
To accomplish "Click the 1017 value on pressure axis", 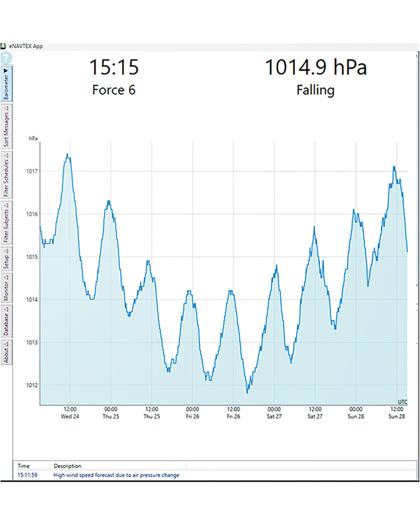I will [32, 171].
